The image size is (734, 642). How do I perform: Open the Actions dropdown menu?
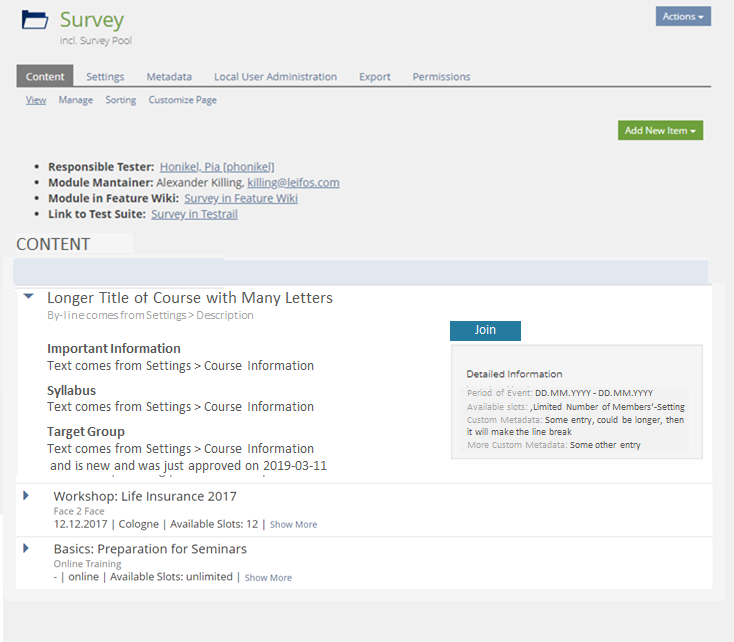click(x=683, y=16)
